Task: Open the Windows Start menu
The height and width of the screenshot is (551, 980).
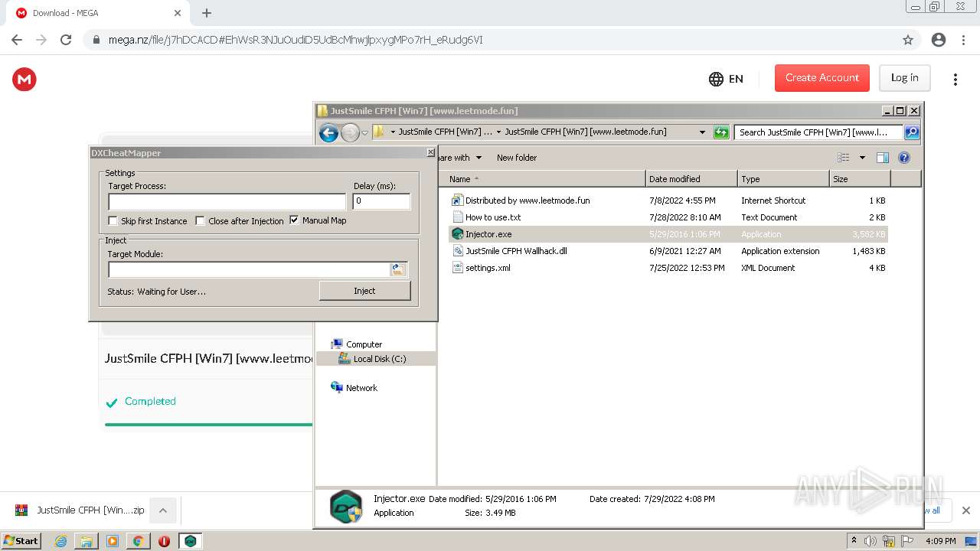Action: coord(21,541)
